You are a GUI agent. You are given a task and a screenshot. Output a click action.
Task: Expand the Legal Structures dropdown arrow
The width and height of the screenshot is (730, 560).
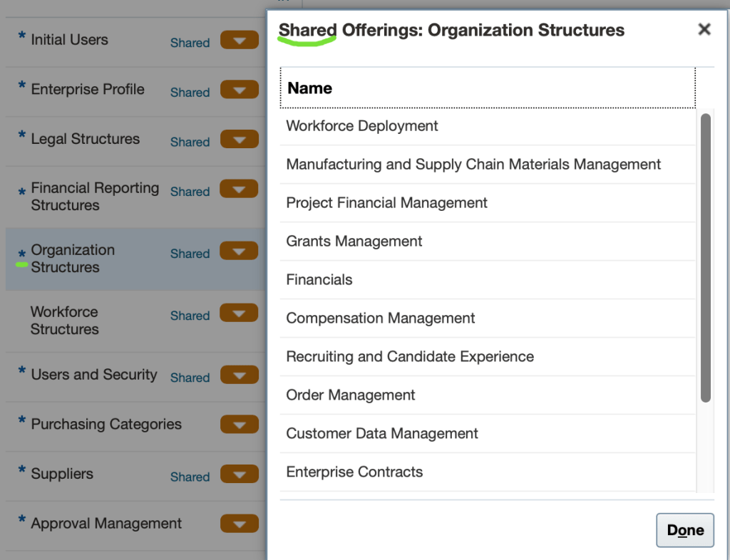point(239,140)
